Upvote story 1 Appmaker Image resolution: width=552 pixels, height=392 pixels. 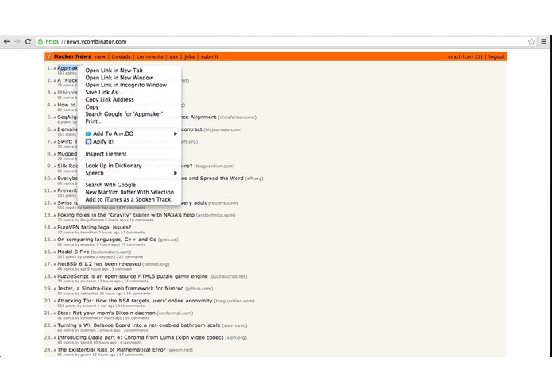pyautogui.click(x=55, y=68)
